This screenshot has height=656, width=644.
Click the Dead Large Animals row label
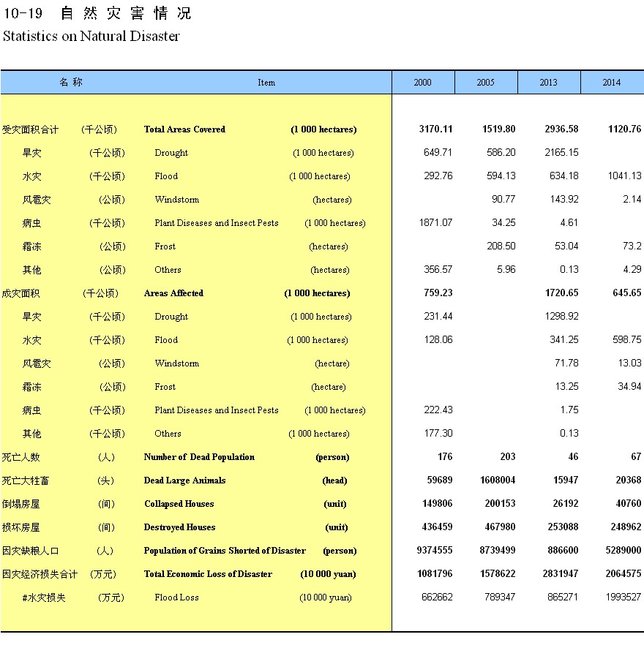tap(184, 480)
